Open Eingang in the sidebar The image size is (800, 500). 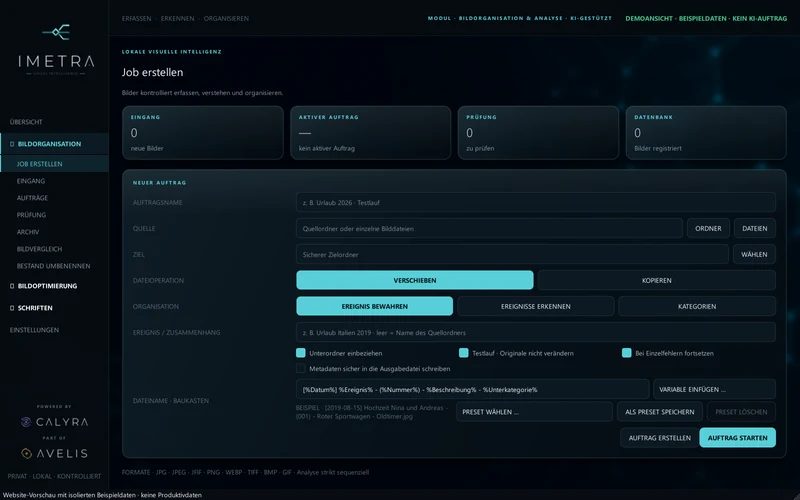point(31,181)
